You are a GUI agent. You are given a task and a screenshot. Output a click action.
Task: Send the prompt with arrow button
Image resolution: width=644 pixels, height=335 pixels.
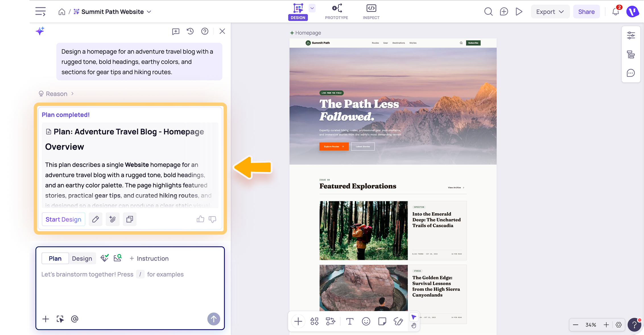tap(214, 319)
